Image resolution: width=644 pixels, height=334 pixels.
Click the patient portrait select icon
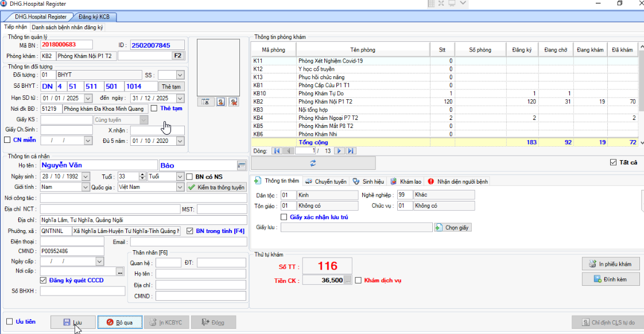(220, 102)
